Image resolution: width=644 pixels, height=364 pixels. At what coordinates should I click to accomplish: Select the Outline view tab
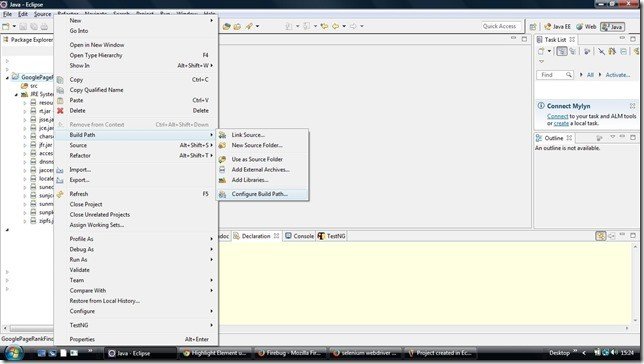554,138
